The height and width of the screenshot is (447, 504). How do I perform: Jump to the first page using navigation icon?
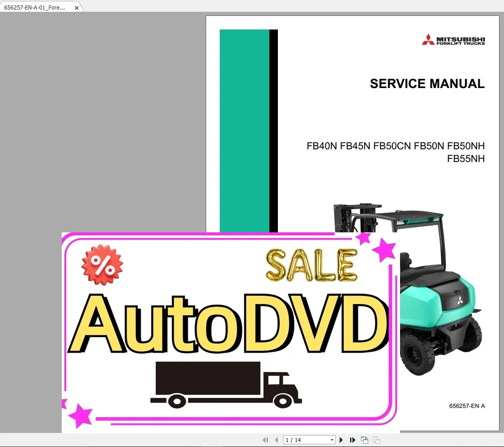point(265,440)
